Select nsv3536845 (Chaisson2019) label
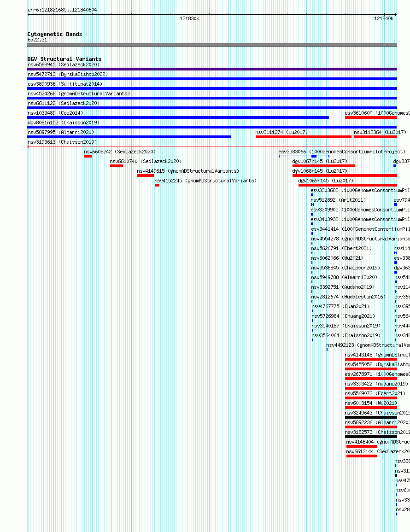 (x=346, y=268)
